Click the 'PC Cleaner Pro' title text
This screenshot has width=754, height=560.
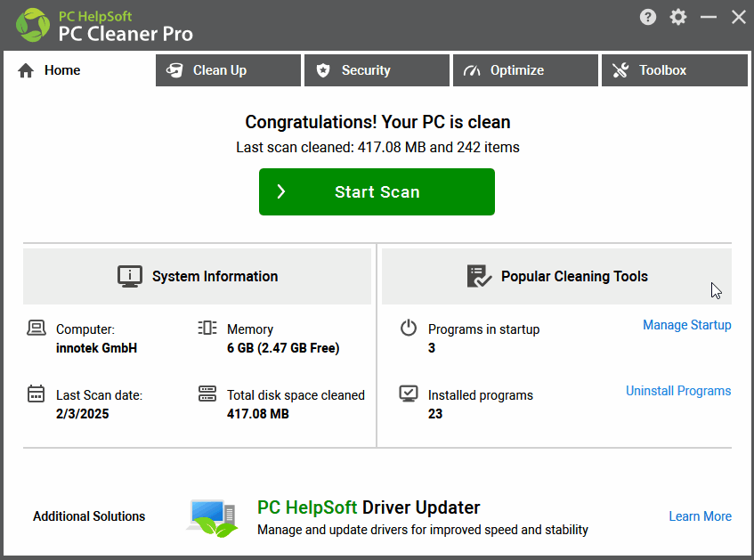[x=126, y=34]
